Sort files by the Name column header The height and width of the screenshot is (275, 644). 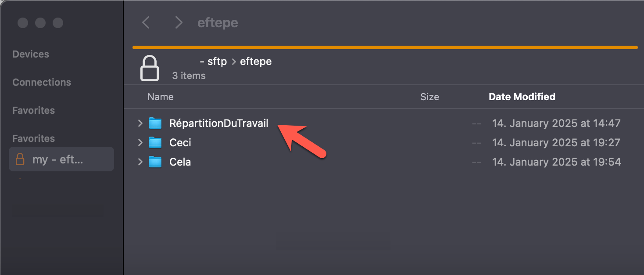coord(161,97)
